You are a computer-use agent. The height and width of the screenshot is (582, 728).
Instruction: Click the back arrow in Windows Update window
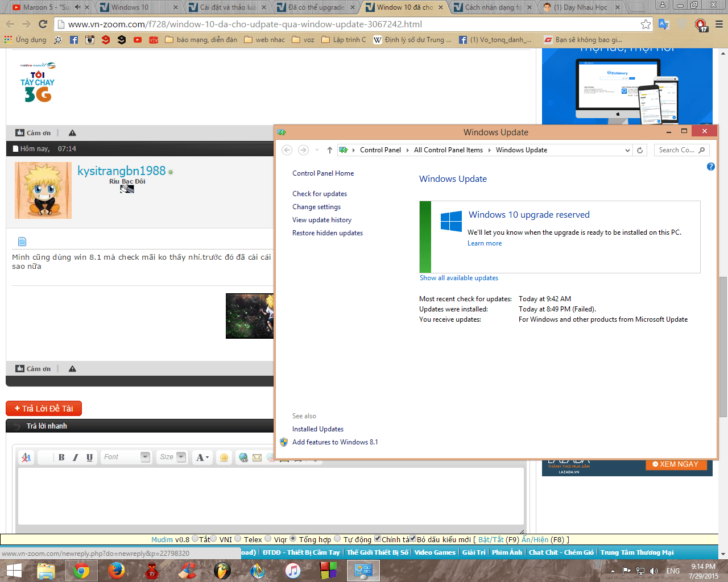click(287, 150)
